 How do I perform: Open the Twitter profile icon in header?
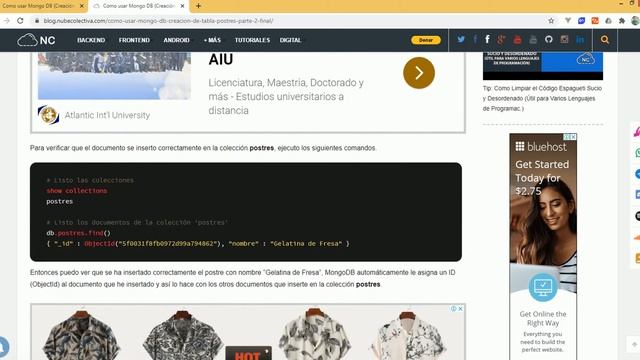461,40
